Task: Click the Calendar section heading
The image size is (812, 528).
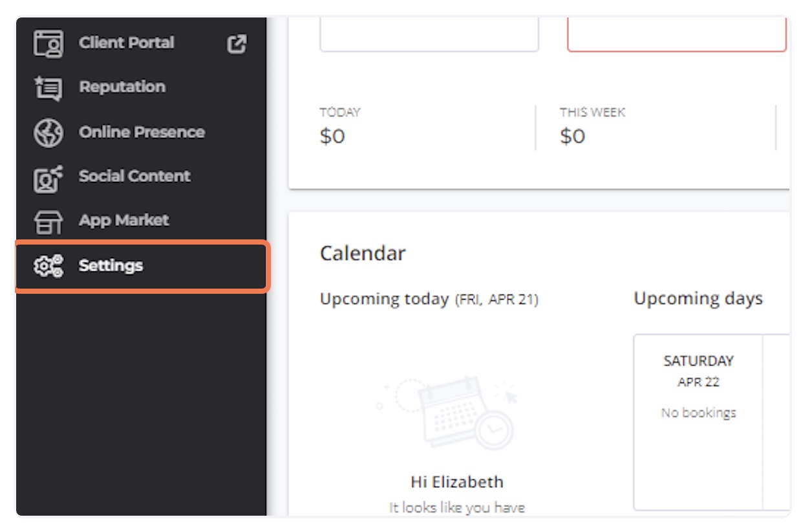Action: click(363, 253)
